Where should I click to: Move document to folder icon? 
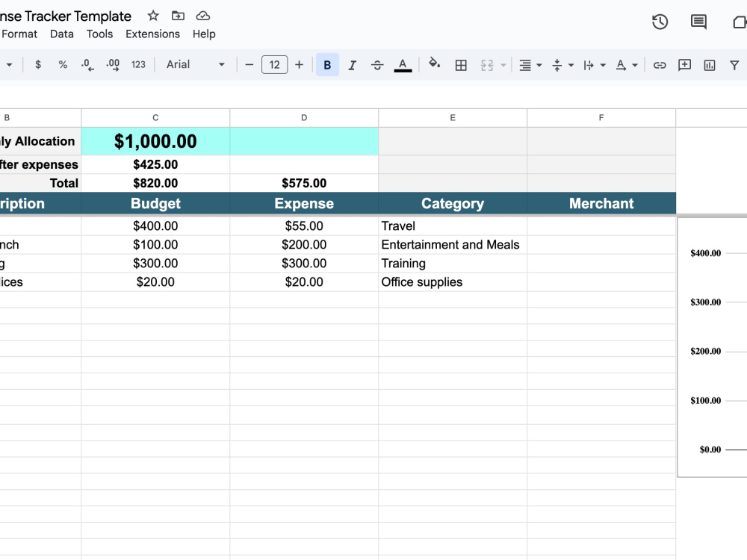pyautogui.click(x=179, y=16)
